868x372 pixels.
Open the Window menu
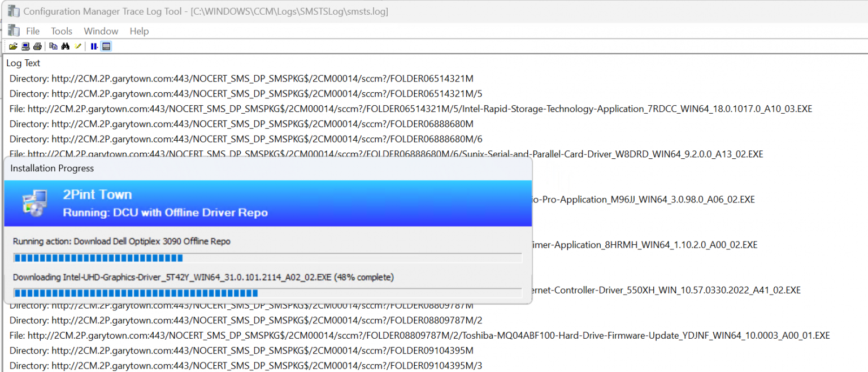[x=101, y=31]
